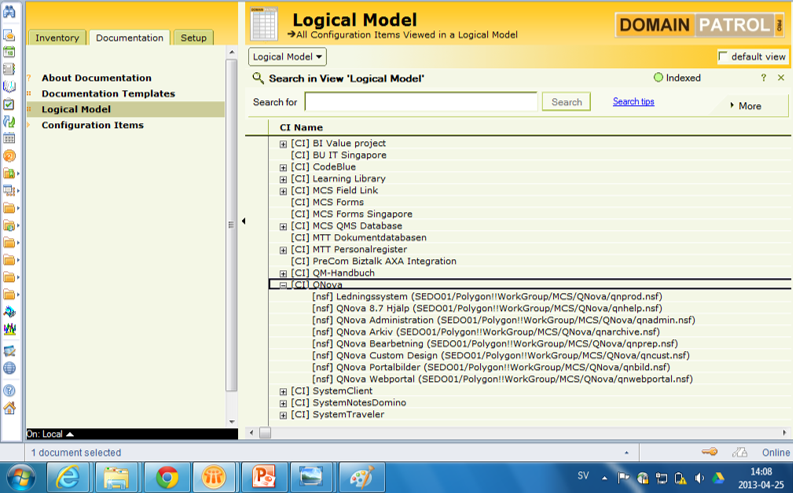
Task: Click the blue globe browser icon in sidebar
Action: click(x=9, y=368)
